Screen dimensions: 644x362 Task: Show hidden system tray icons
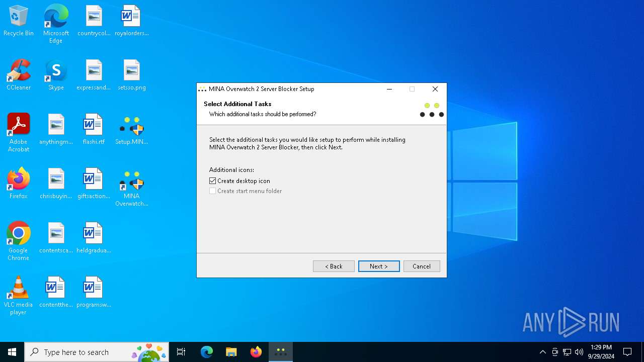point(542,352)
